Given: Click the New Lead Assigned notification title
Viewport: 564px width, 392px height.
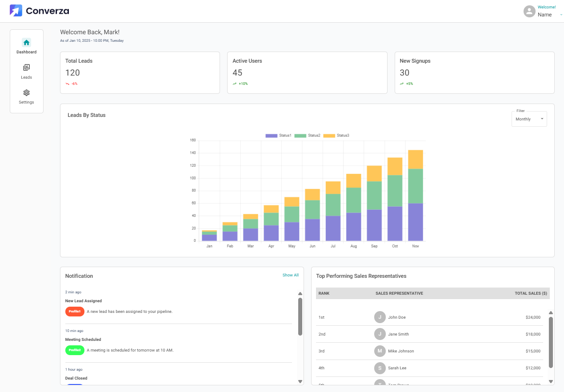Looking at the screenshot, I should (84, 301).
